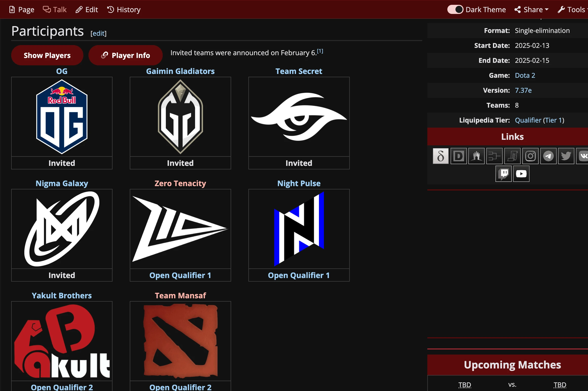Open the YouTube link icon
588x391 pixels.
point(521,174)
